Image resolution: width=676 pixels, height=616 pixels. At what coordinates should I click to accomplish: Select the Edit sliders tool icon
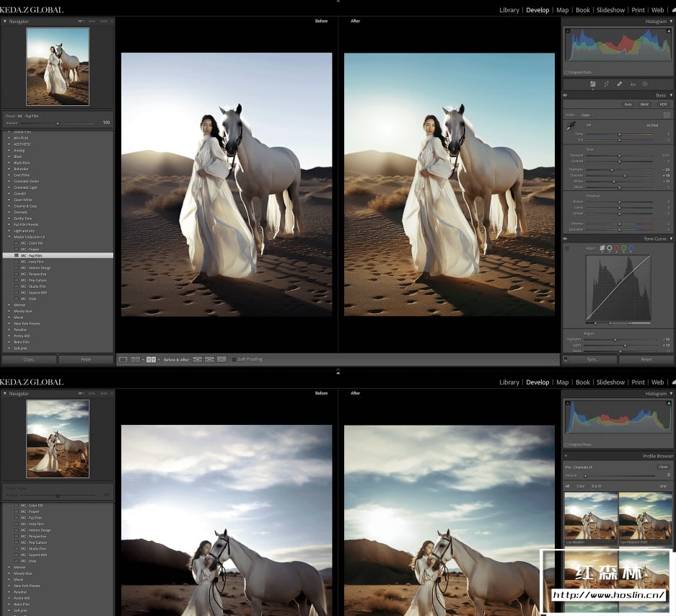[592, 84]
